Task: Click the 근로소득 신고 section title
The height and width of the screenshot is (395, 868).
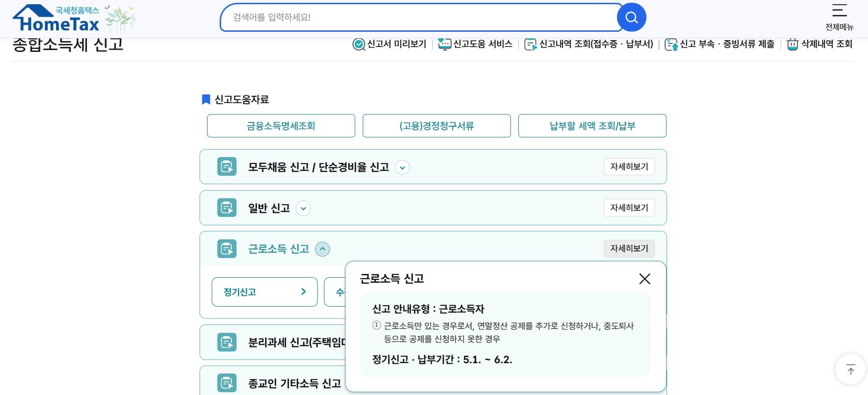Action: tap(279, 249)
